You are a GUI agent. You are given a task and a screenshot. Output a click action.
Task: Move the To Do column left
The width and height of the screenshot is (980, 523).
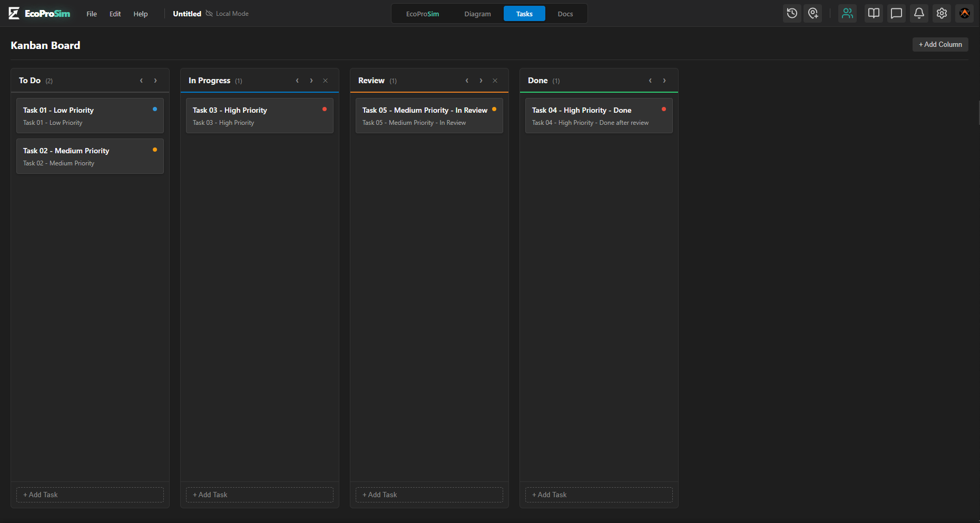click(141, 81)
